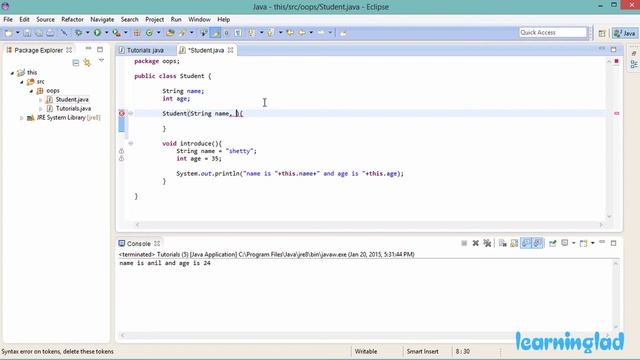Click the editor horizontal scrollbar
Viewport: 640px width, 360px height.
point(369,224)
